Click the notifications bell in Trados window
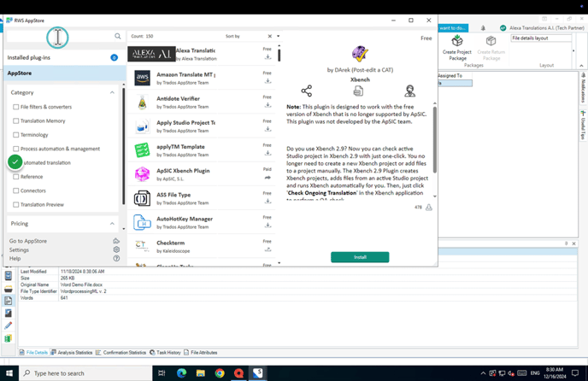Viewport: 588px width, 381px height. [x=483, y=28]
